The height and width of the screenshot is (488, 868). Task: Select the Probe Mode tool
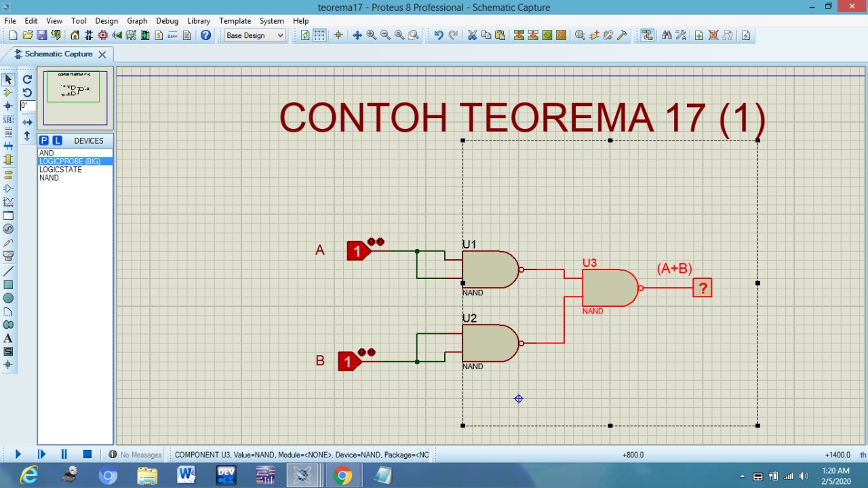pos(8,242)
